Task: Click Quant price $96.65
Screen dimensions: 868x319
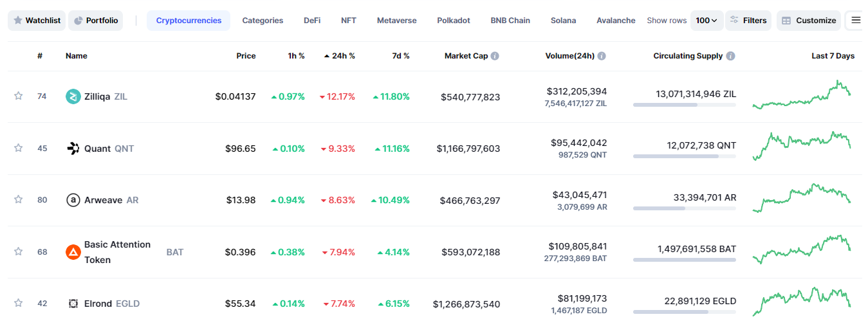Action: tap(240, 149)
